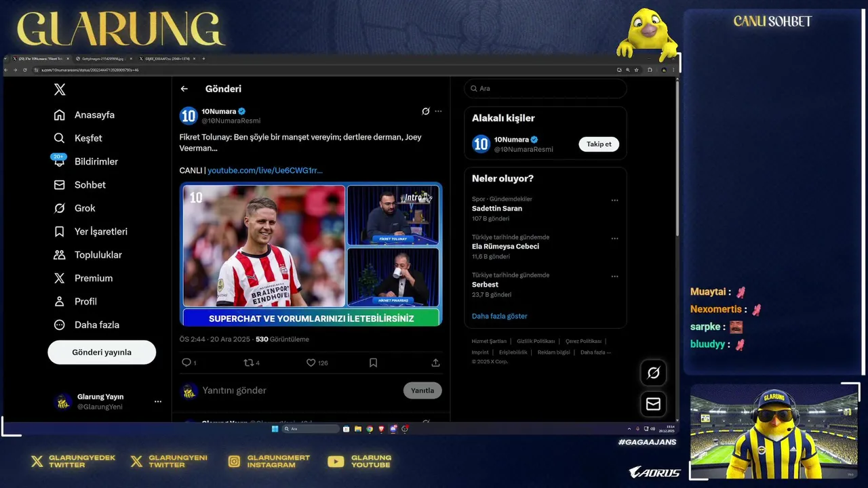
Task: Like the post with heart icon
Action: [x=311, y=363]
